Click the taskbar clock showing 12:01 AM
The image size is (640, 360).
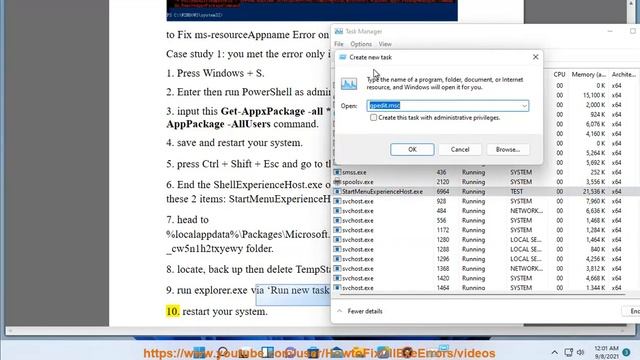pyautogui.click(x=606, y=352)
